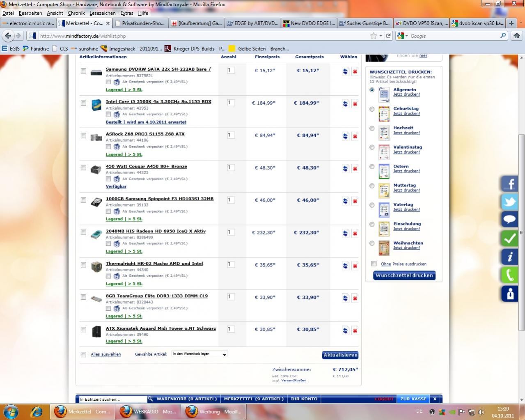525x420 pixels.
Task: Switch to WEBRADIO Firefox taskbar window
Action: coord(148,411)
